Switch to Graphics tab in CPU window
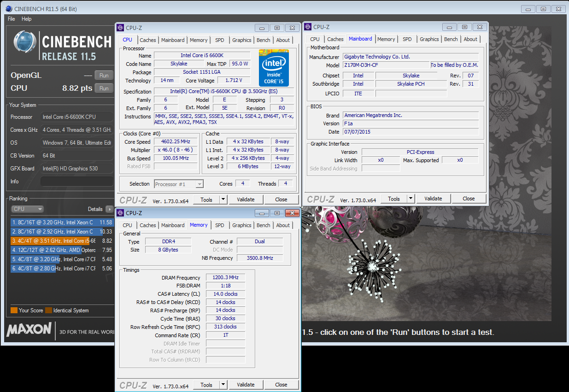The height and width of the screenshot is (392, 569). click(242, 40)
